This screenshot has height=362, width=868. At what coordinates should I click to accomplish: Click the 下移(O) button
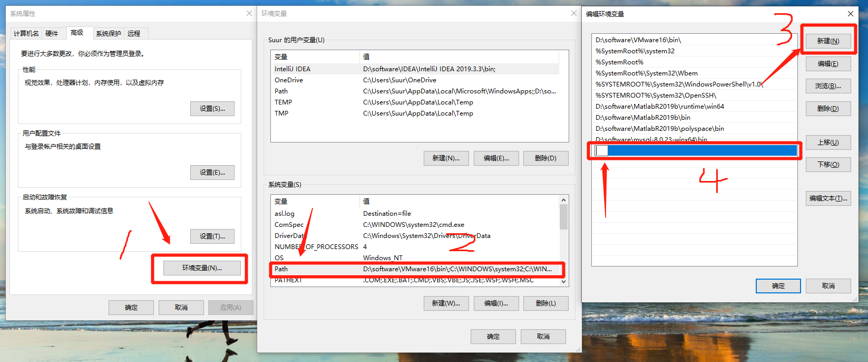click(828, 165)
